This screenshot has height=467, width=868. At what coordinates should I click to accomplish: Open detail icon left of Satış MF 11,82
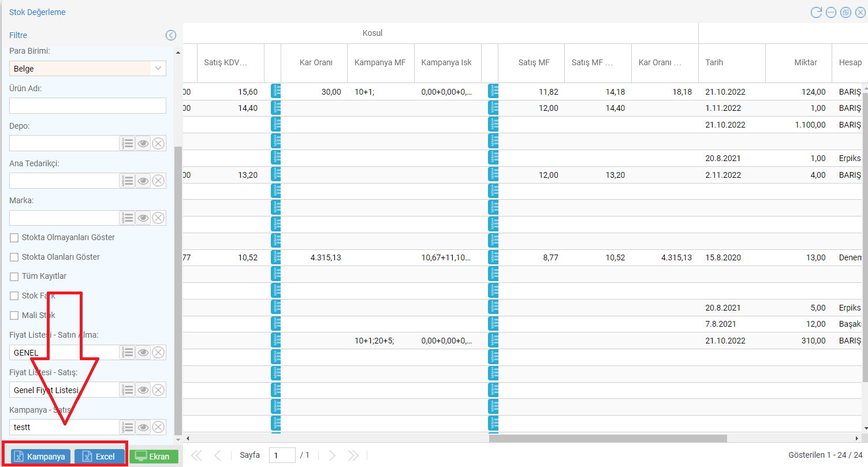click(x=493, y=91)
